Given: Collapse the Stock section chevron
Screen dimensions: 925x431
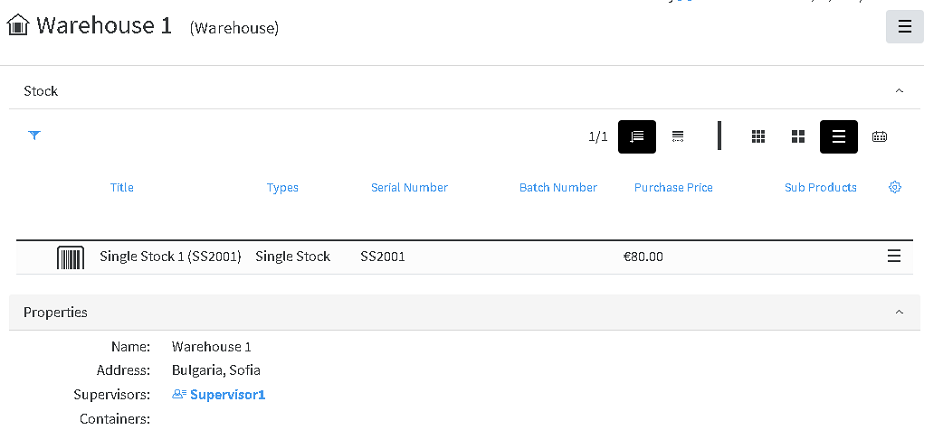Looking at the screenshot, I should click(899, 91).
